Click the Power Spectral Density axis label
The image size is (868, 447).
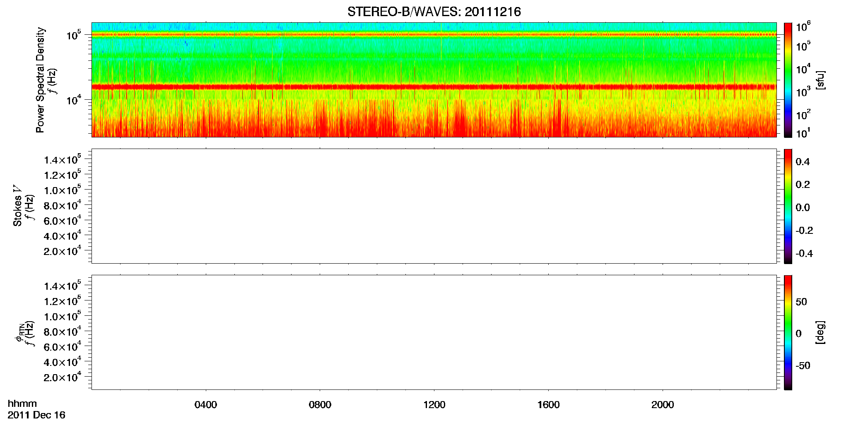40,80
